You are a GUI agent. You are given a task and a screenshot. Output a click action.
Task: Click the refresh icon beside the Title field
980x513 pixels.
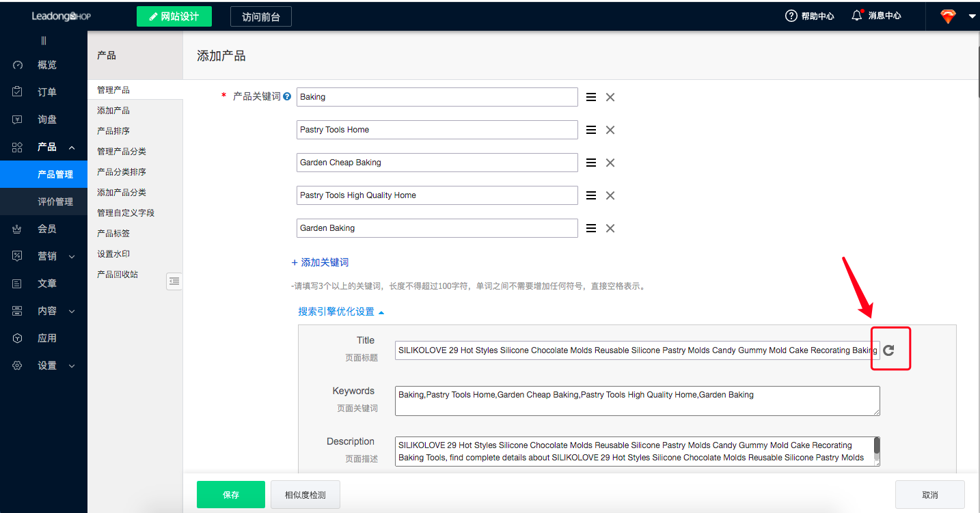[888, 350]
